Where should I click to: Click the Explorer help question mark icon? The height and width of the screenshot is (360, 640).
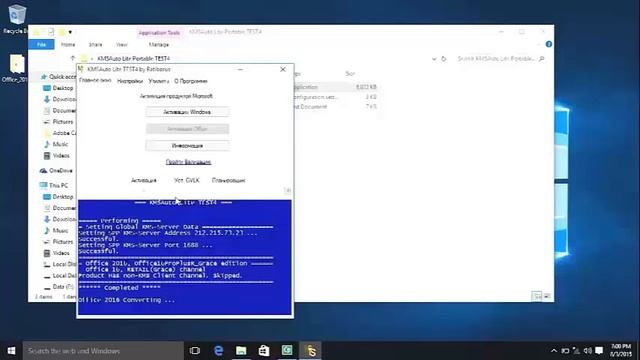549,44
